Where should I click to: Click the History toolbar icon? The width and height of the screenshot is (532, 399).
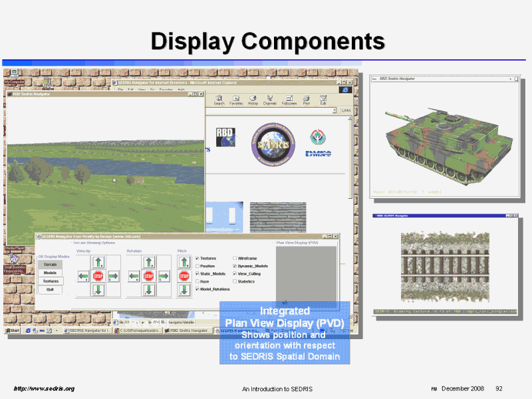point(253,99)
